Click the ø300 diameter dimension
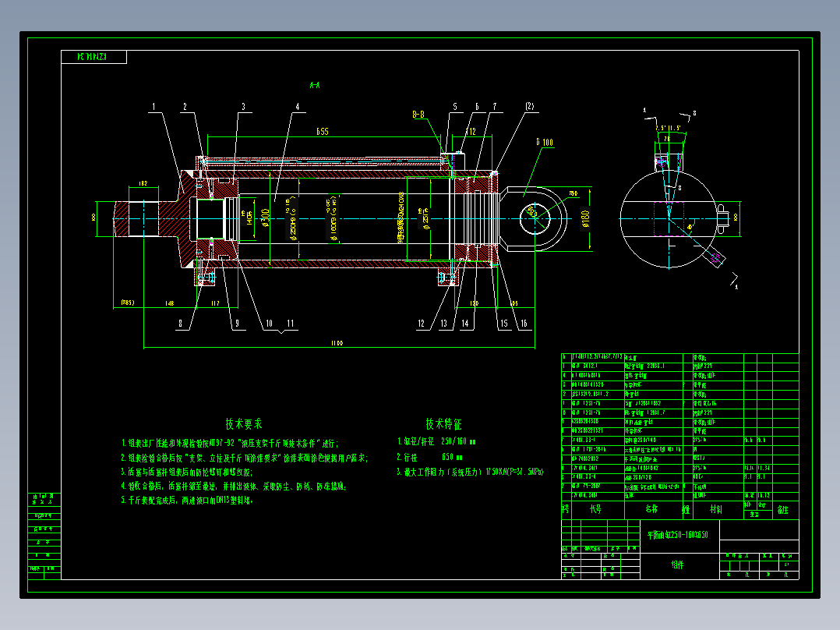 265,218
